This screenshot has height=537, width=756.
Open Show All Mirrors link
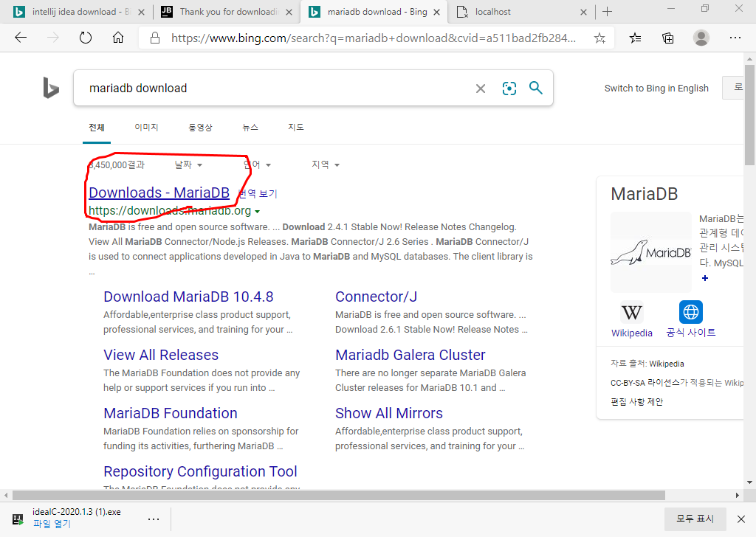tap(389, 413)
